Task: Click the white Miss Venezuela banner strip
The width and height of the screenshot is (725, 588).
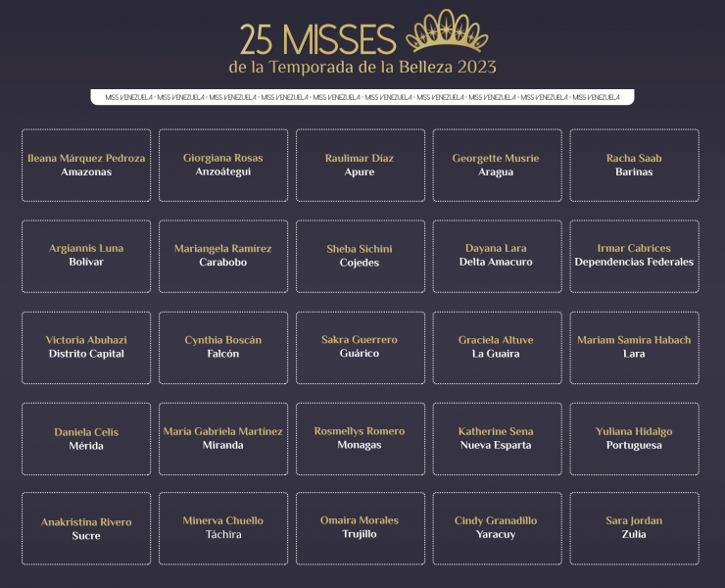Action: 362,97
